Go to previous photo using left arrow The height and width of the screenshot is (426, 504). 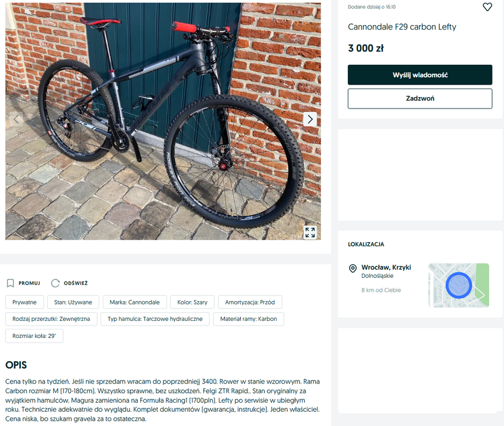click(15, 119)
